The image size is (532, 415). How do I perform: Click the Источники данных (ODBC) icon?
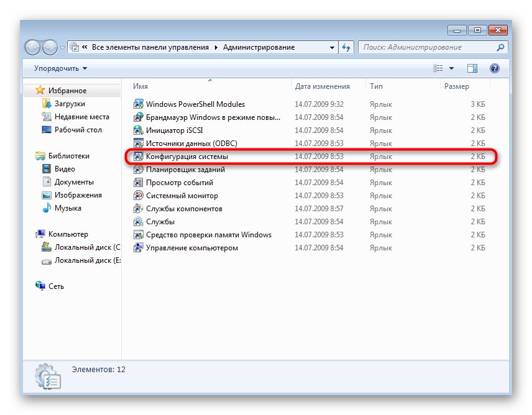tap(138, 144)
